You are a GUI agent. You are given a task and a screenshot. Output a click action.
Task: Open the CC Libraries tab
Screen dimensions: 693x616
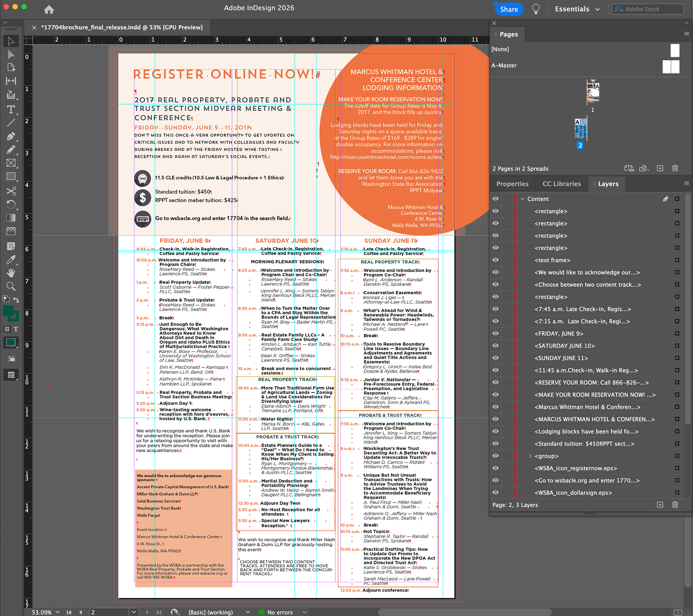(561, 184)
